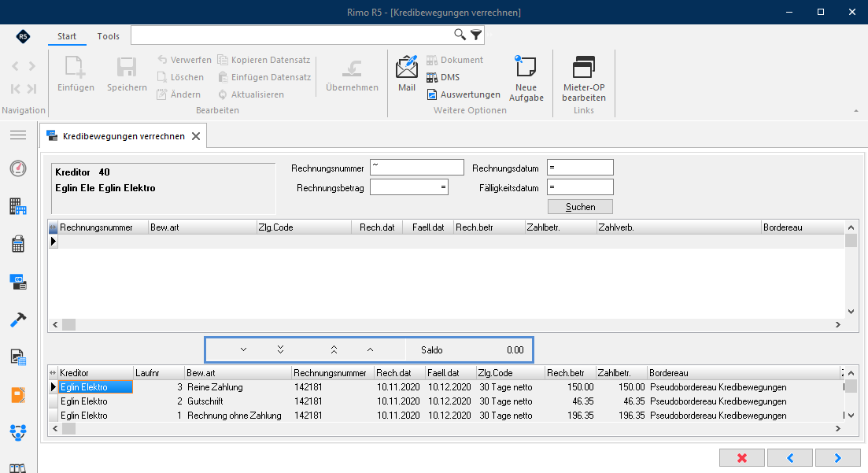The height and width of the screenshot is (473, 868).
Task: Move one entry down with single chevron
Action: point(244,349)
